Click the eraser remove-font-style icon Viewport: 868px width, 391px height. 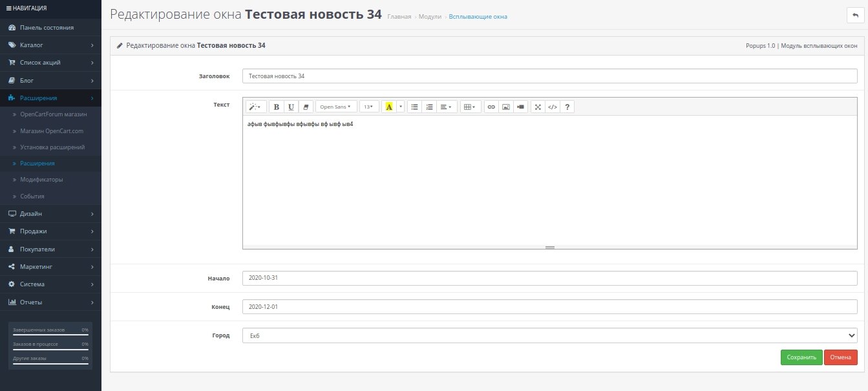click(306, 107)
